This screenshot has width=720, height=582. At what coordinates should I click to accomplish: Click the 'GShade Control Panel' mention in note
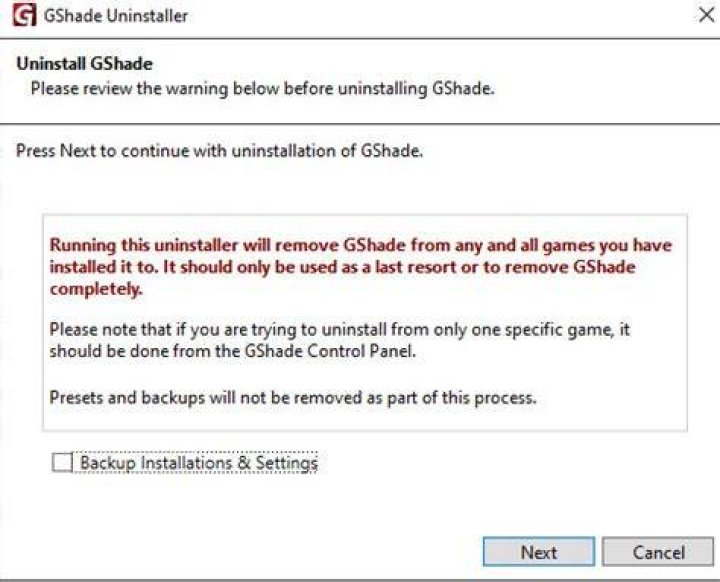click(x=329, y=351)
